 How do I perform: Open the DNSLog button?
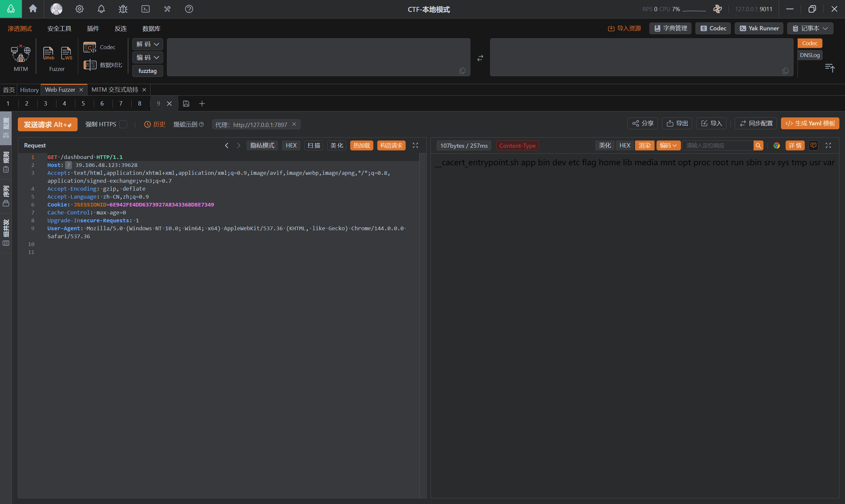coord(810,55)
